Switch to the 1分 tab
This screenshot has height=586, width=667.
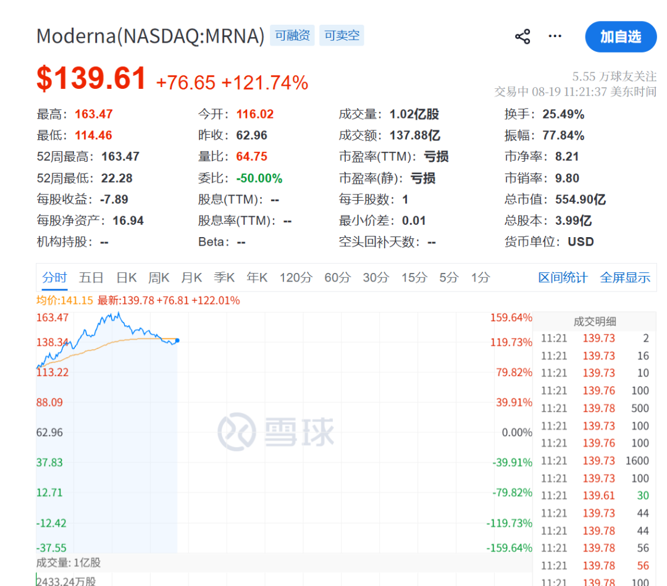coord(480,278)
